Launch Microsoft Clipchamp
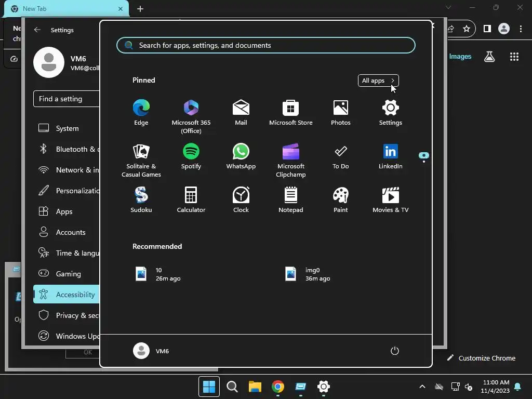This screenshot has width=532, height=399. (291, 161)
